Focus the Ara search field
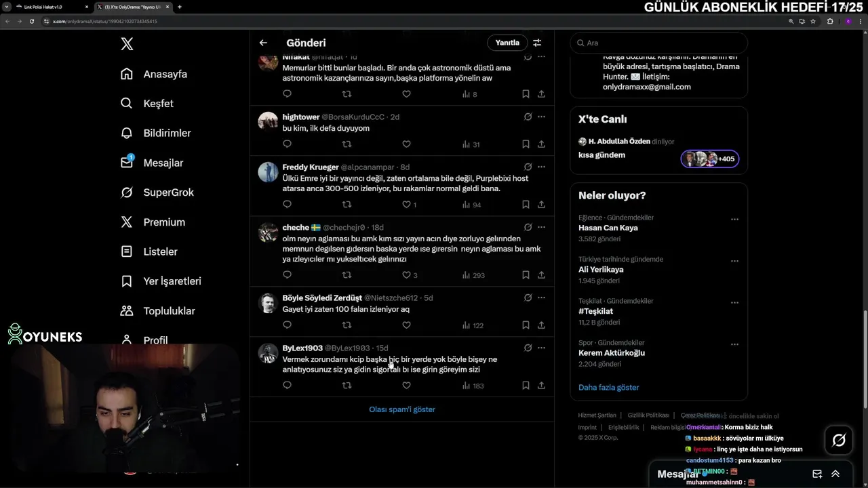868x488 pixels. pyautogui.click(x=658, y=43)
